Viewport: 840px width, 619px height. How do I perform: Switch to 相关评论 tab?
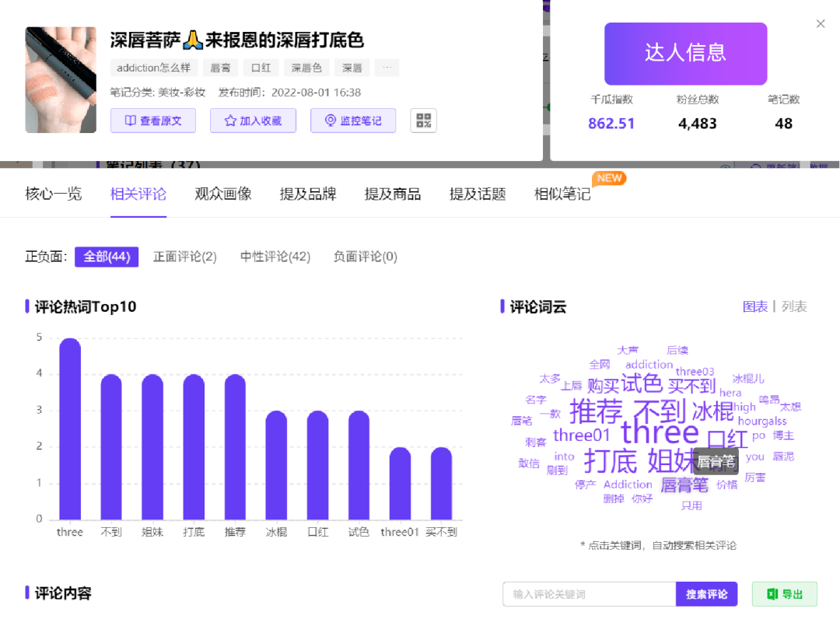(138, 194)
